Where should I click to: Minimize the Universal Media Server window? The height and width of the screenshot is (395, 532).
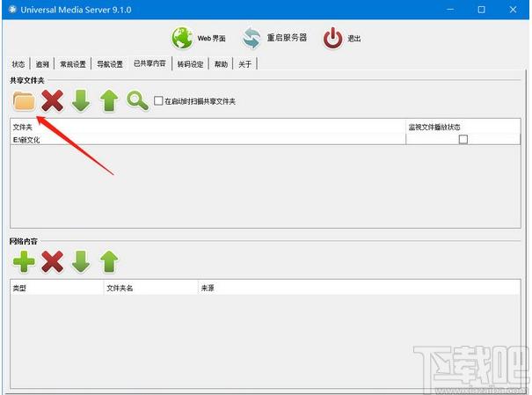pyautogui.click(x=450, y=10)
